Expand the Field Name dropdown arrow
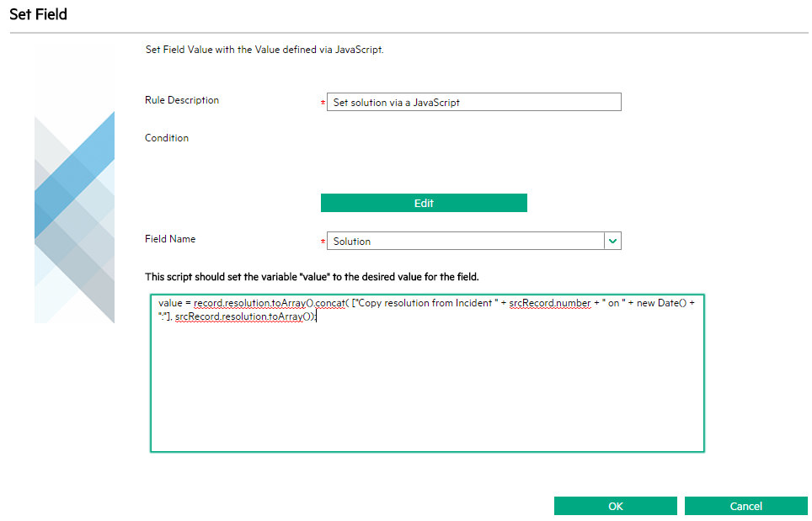 613,242
